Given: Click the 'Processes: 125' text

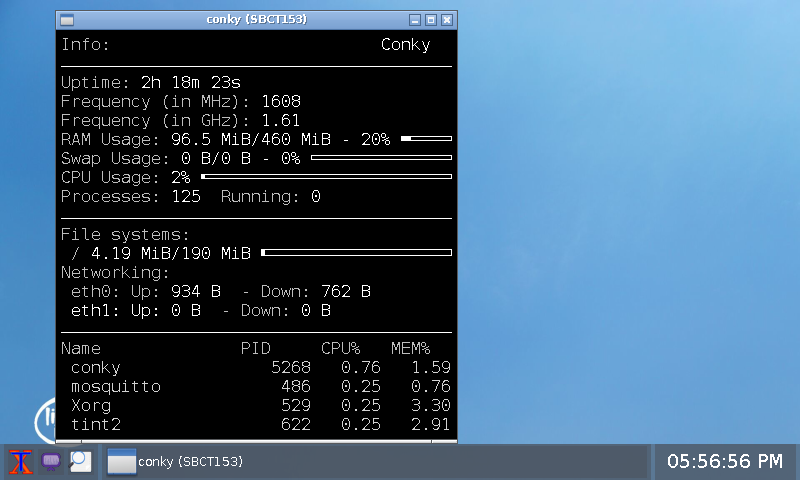Looking at the screenshot, I should tap(131, 196).
